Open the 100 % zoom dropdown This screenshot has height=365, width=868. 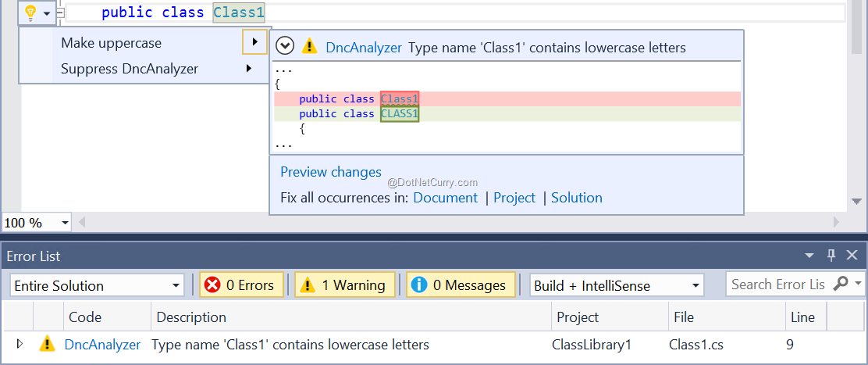click(66, 224)
